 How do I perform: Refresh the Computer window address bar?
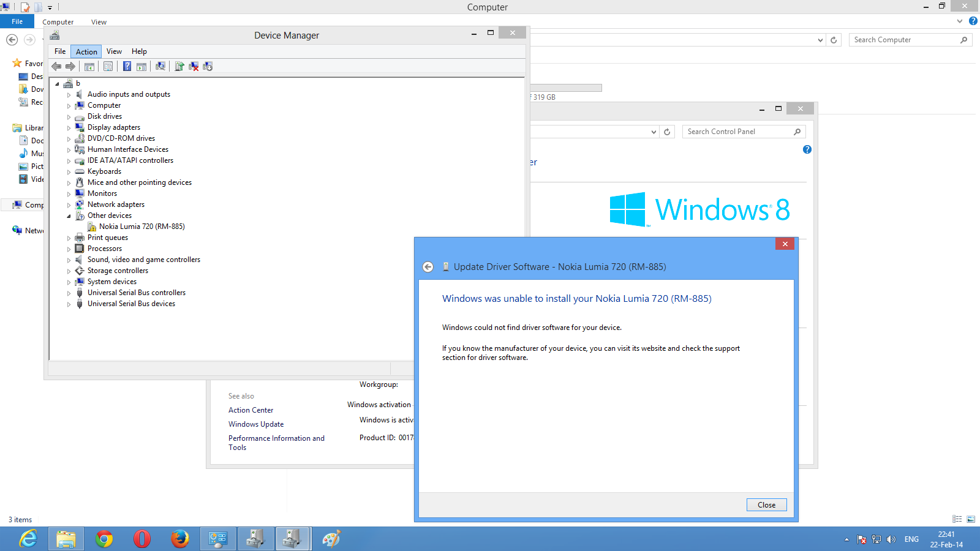click(x=834, y=40)
